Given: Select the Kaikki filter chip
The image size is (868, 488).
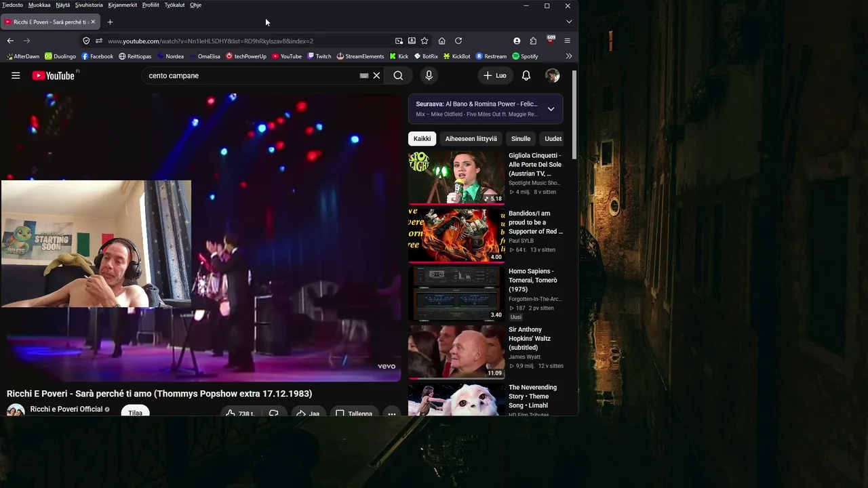Looking at the screenshot, I should click(x=422, y=139).
